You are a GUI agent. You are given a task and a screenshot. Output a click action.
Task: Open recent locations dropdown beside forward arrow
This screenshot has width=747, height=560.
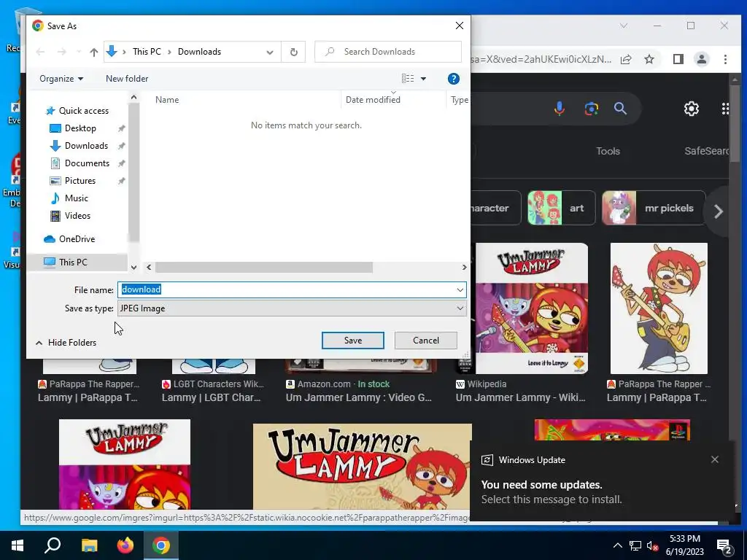click(79, 52)
